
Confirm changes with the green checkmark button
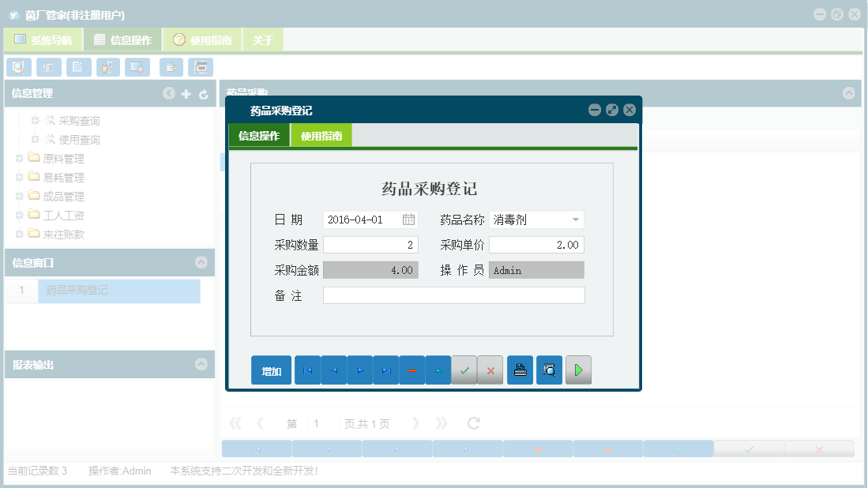click(x=464, y=370)
